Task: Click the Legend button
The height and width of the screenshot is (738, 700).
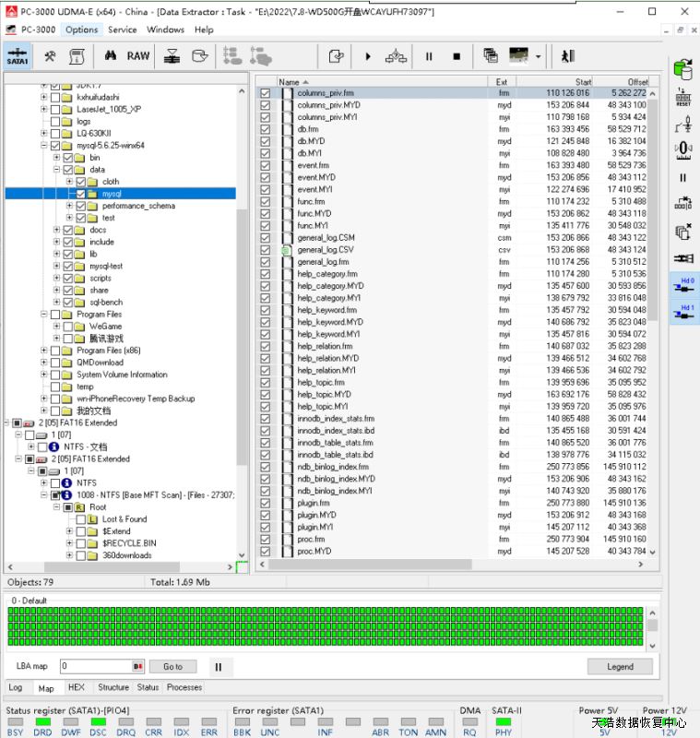Action: 620,666
